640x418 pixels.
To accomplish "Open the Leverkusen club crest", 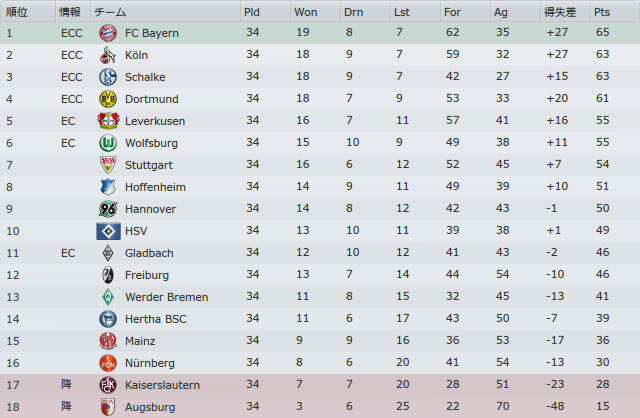I will point(108,121).
